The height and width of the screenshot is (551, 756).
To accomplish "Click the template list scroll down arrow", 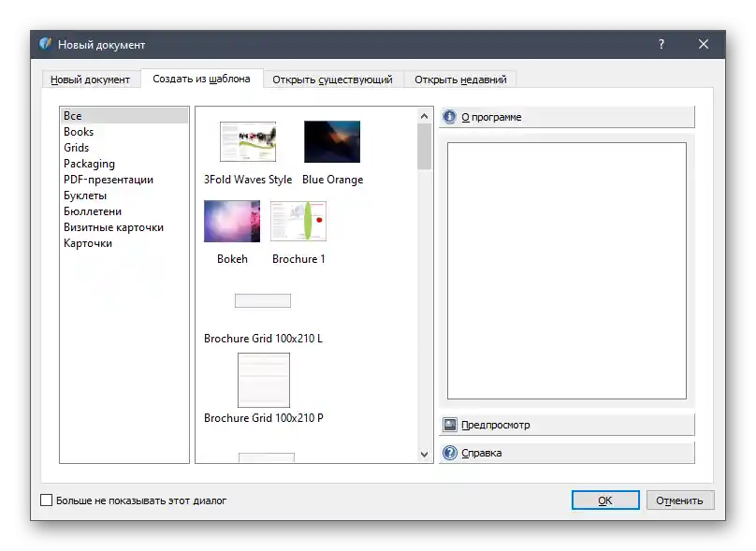I will tap(424, 454).
